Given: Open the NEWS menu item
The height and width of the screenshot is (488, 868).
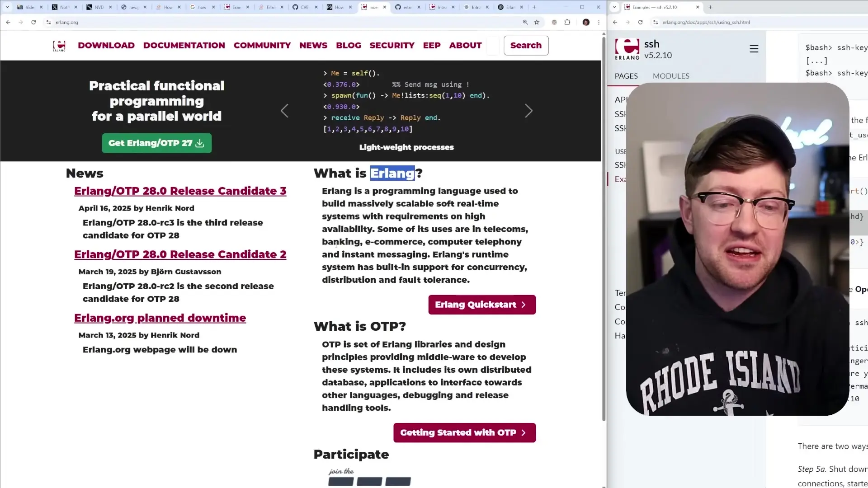Looking at the screenshot, I should 313,45.
